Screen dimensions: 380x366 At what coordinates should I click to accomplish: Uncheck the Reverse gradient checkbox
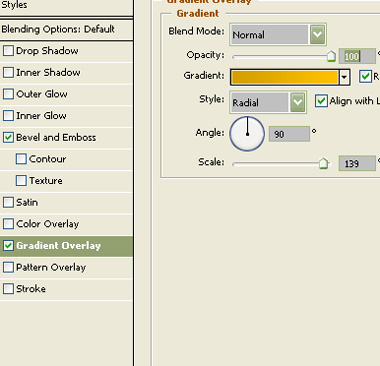tap(365, 76)
